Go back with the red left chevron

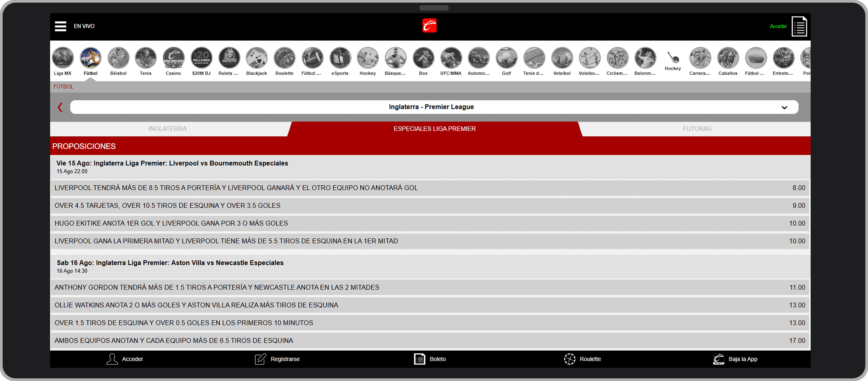click(60, 107)
